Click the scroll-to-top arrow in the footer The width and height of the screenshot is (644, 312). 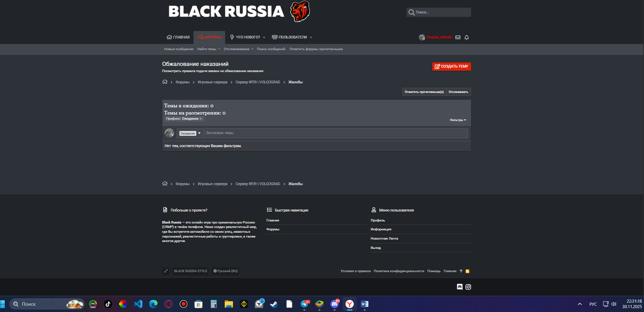click(461, 271)
